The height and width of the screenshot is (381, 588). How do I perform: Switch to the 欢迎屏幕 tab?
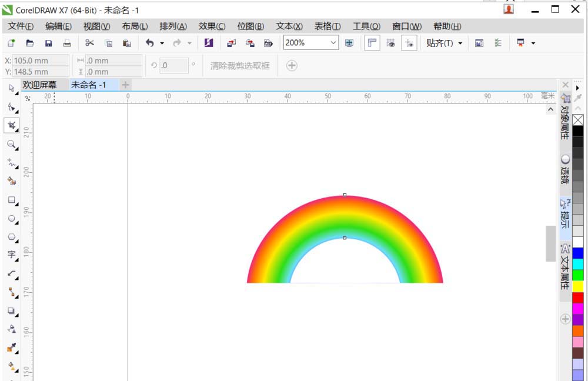click(39, 84)
